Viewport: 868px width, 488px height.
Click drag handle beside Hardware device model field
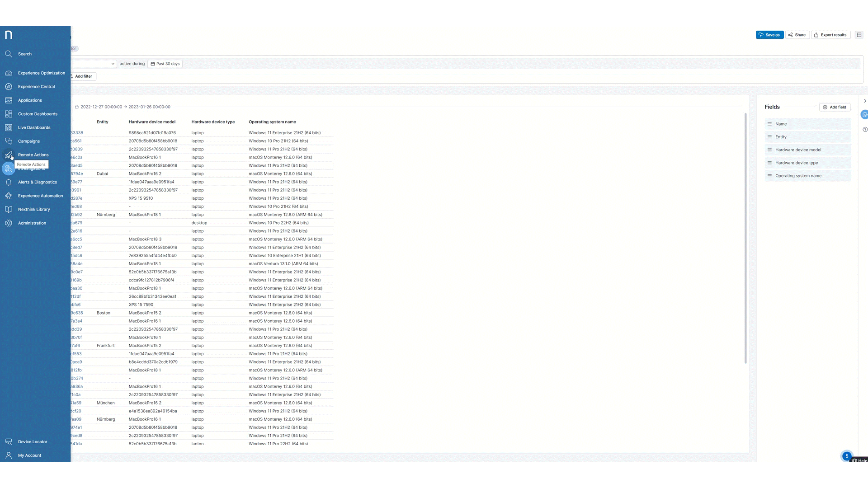coord(769,150)
